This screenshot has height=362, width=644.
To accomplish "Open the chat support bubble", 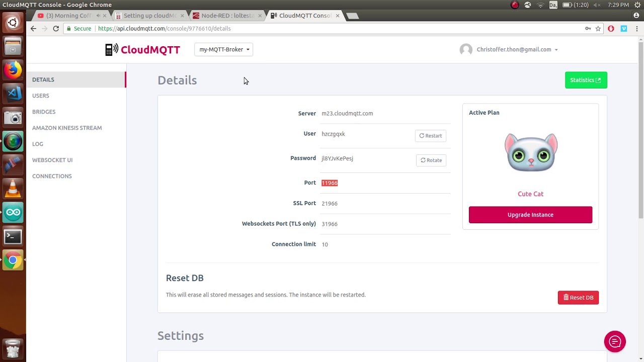I will (615, 342).
